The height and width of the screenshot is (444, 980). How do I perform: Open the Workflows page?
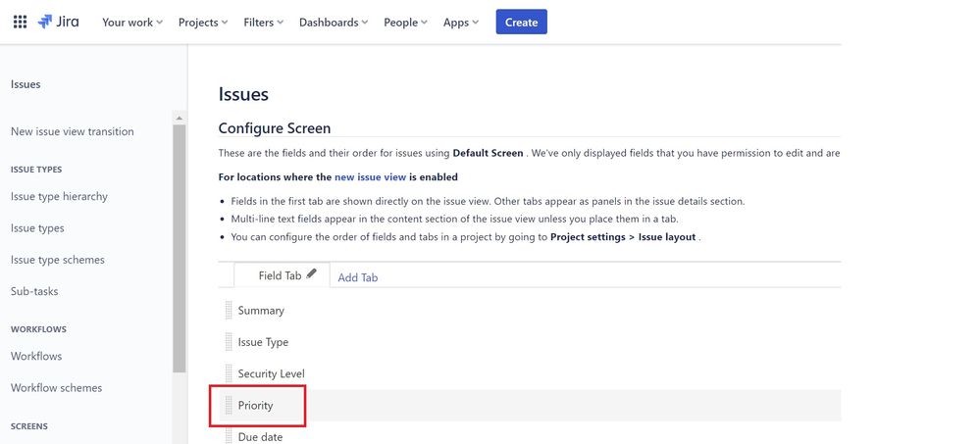tap(36, 356)
